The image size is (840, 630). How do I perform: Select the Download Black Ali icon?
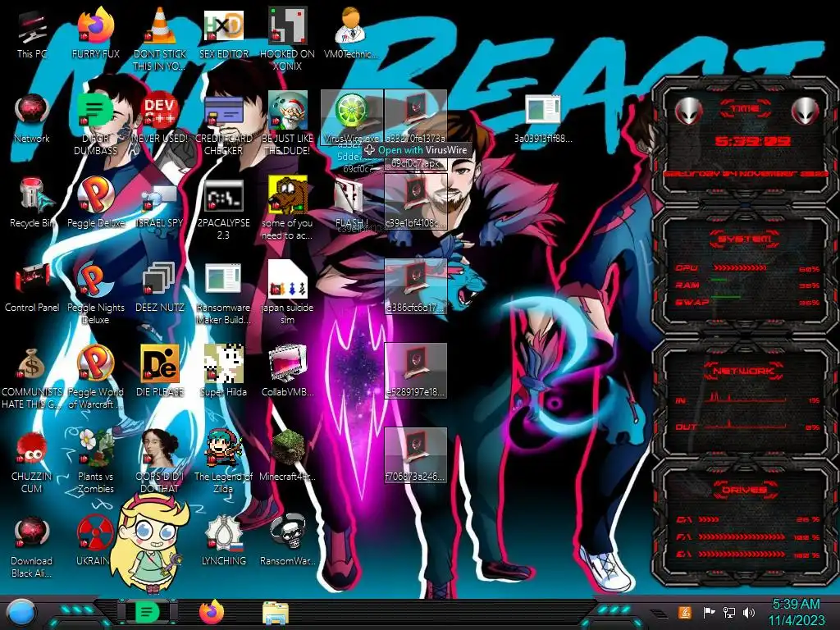click(x=32, y=547)
